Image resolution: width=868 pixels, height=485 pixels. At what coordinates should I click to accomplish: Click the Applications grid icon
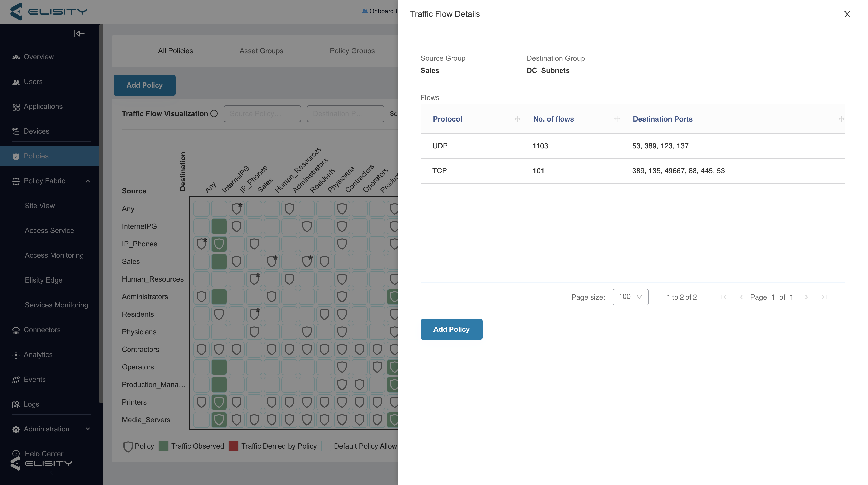pyautogui.click(x=16, y=107)
